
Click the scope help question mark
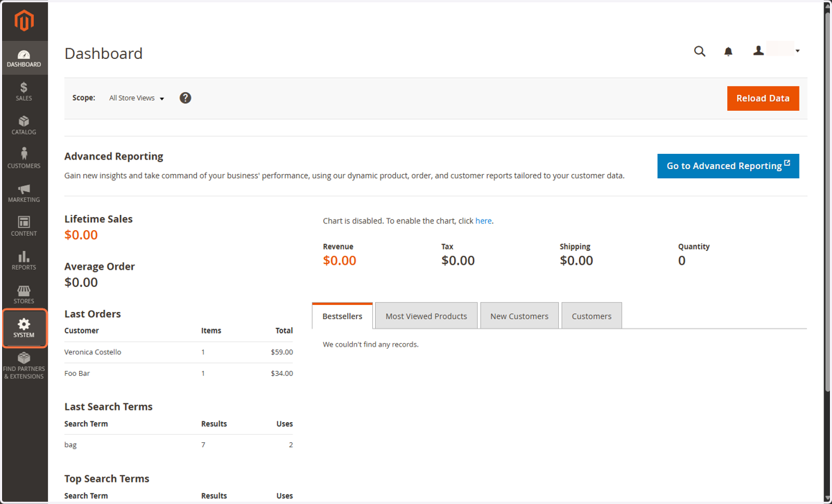pyautogui.click(x=185, y=98)
